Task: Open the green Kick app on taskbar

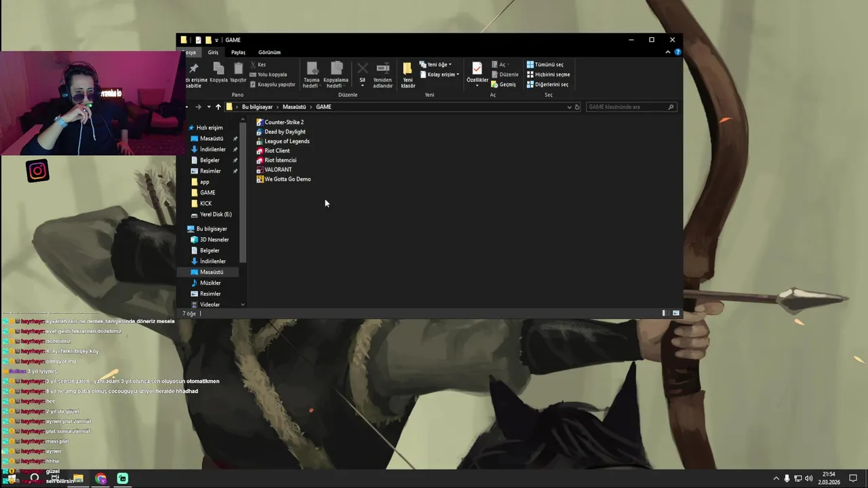Action: (x=123, y=479)
